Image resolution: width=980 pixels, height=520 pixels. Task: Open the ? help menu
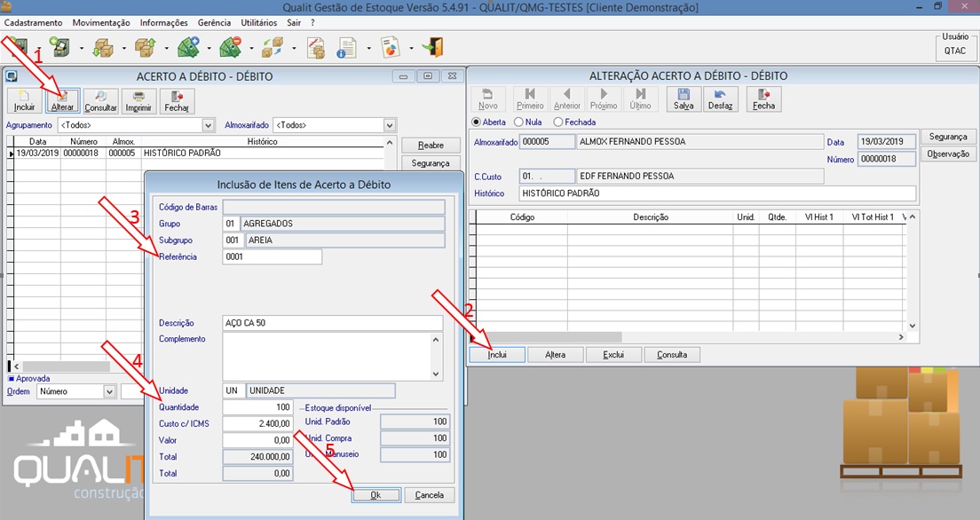click(x=312, y=22)
